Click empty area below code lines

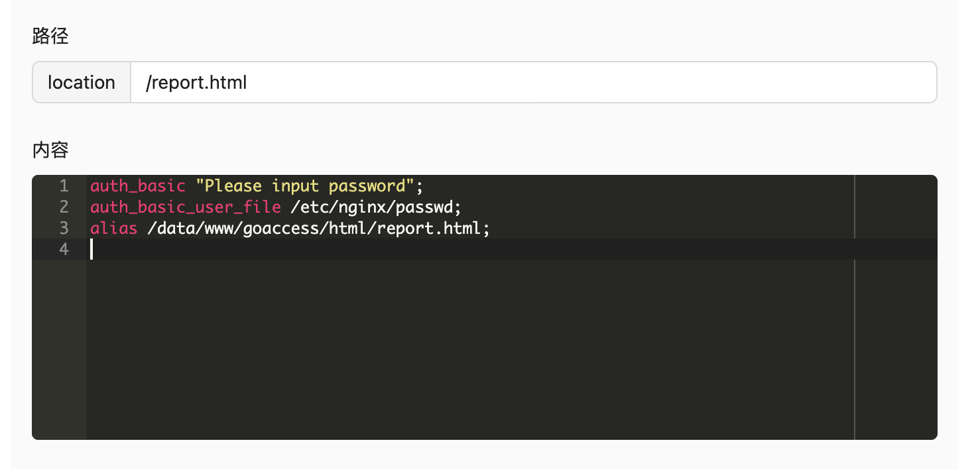point(470,349)
